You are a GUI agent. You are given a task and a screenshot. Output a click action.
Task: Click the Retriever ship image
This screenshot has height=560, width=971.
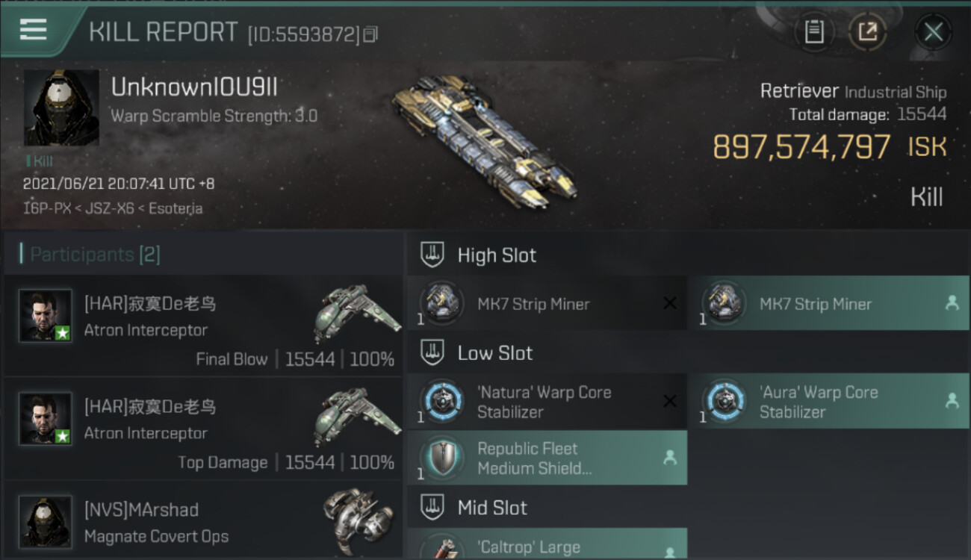tap(483, 142)
